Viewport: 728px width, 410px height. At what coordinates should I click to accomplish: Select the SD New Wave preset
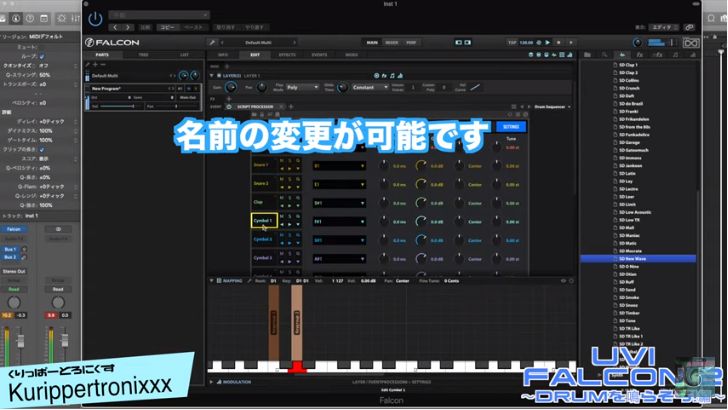click(x=638, y=259)
